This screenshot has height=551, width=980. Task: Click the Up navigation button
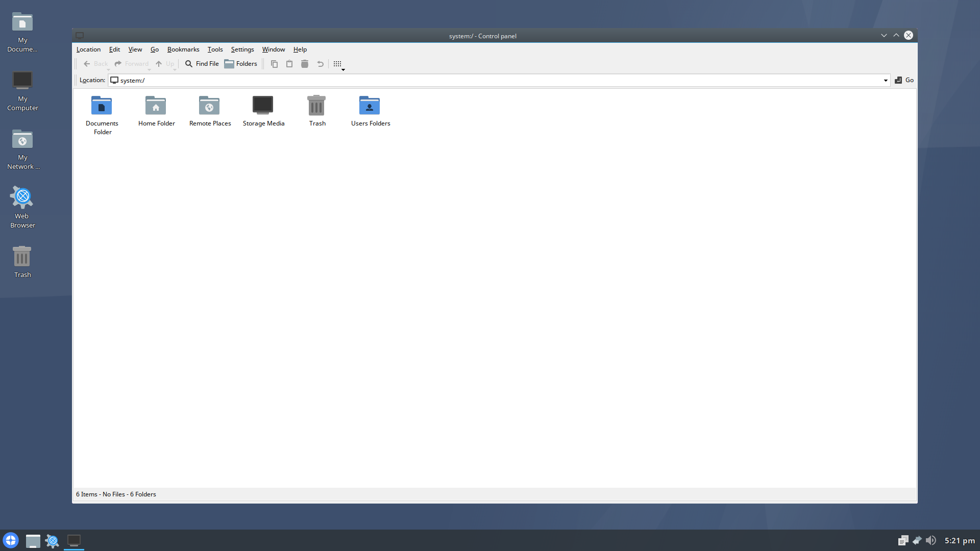point(164,64)
